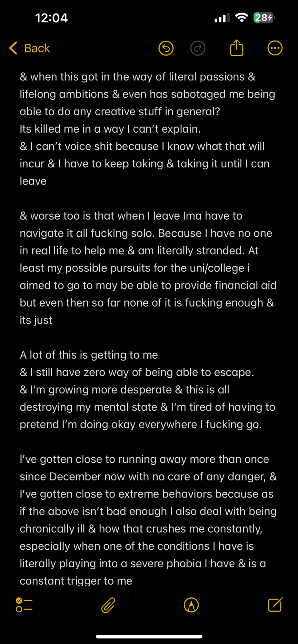Tap the back chevron arrow

[13, 48]
